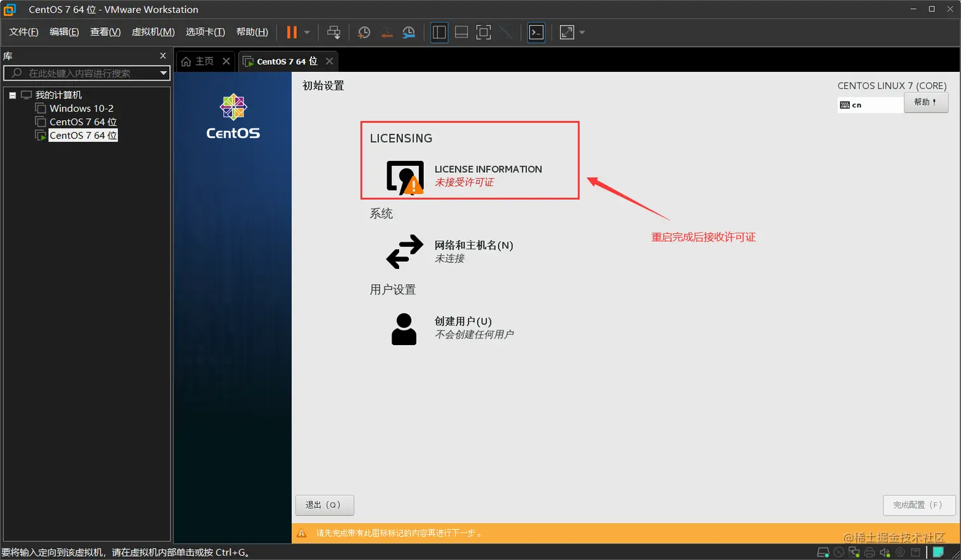Enter full screen mode icon
The image size is (961, 560).
(x=484, y=32)
